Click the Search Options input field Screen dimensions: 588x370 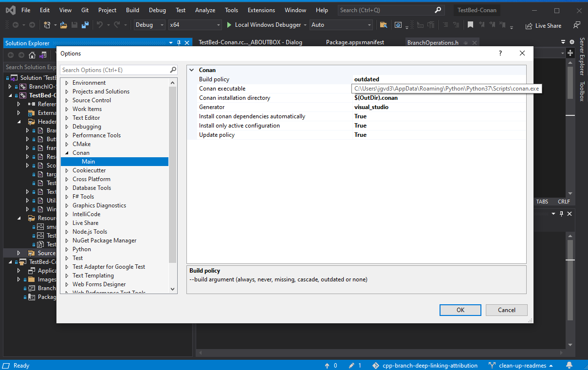(115, 70)
